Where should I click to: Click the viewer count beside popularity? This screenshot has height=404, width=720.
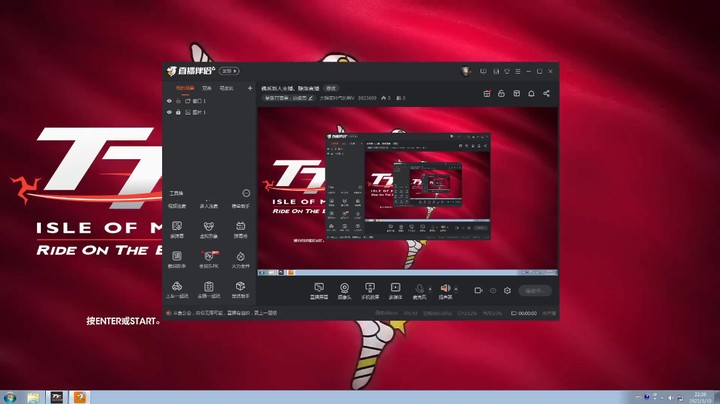[400, 98]
